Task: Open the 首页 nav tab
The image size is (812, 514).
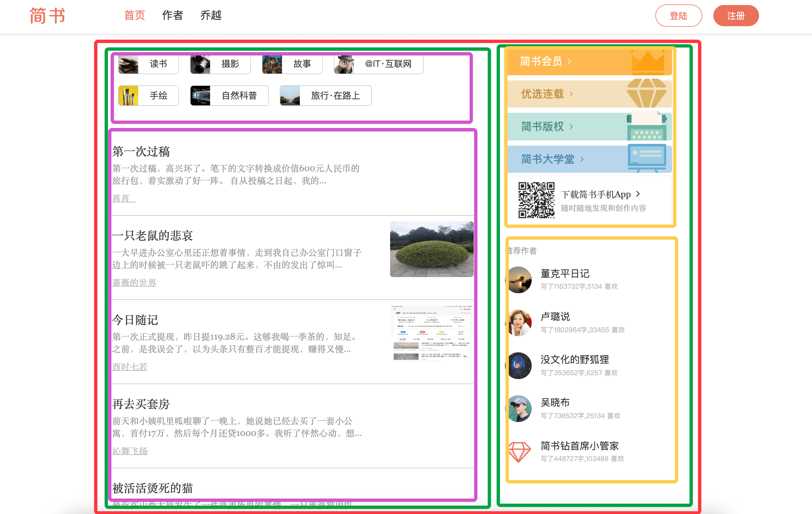Action: pyautogui.click(x=135, y=16)
